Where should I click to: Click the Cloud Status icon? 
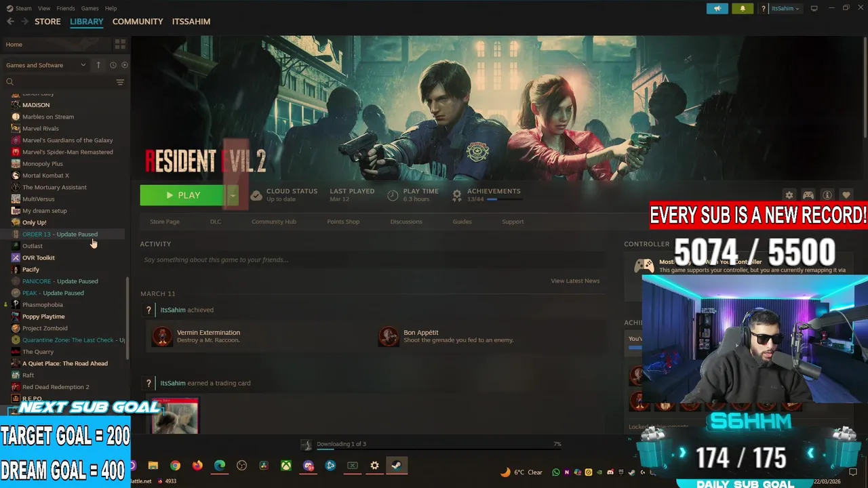256,195
